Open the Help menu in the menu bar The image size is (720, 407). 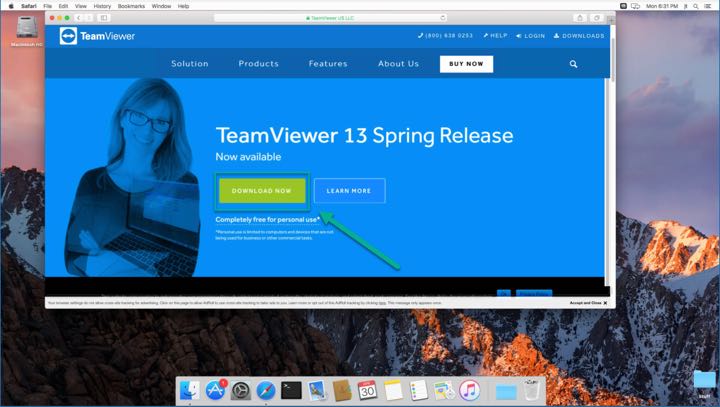coord(183,6)
